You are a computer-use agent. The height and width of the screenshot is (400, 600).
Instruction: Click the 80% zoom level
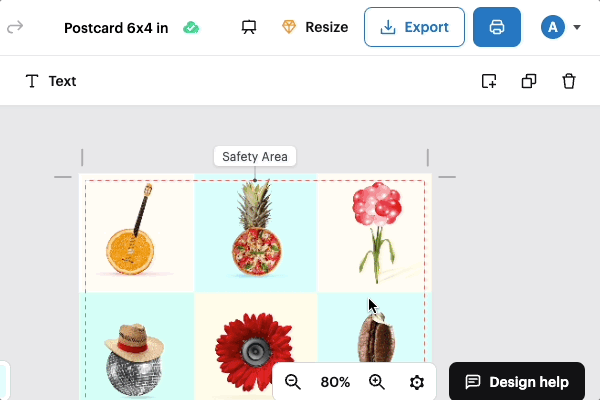pos(335,382)
